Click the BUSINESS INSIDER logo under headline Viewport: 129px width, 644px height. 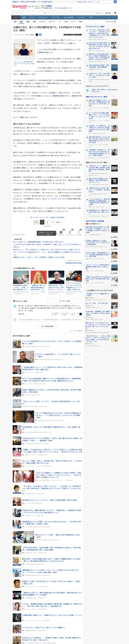coord(73,35)
